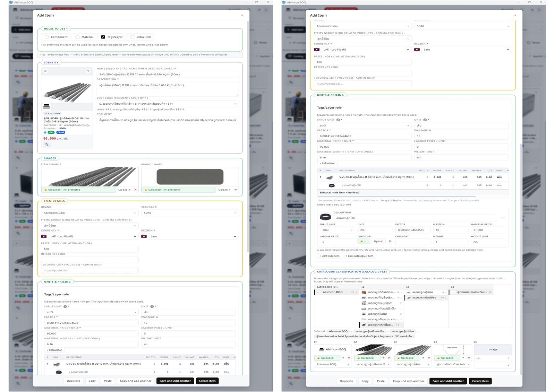This screenshot has width=555, height=392.
Task: Click the L2 catalog image upload arrow
Action: point(383,358)
